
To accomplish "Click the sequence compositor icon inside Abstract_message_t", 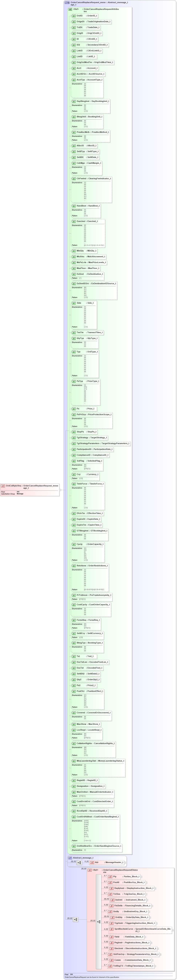I will 79,863.
